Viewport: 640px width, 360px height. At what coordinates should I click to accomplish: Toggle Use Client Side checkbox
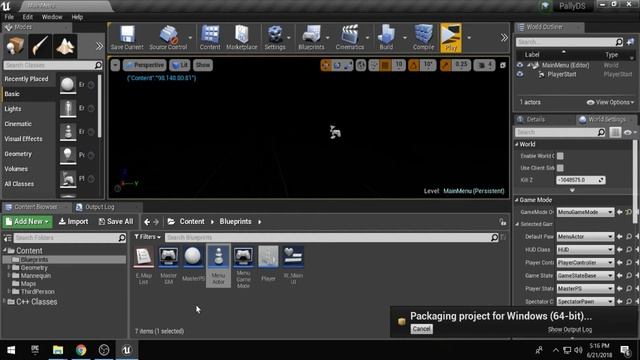560,168
